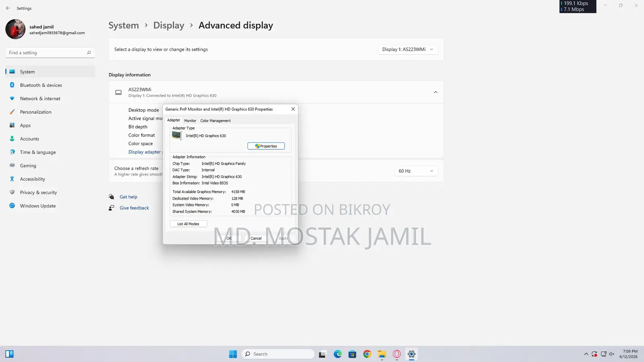The image size is (644, 362).
Task: Open the 60 Hz refresh rate dropdown
Action: pyautogui.click(x=416, y=171)
